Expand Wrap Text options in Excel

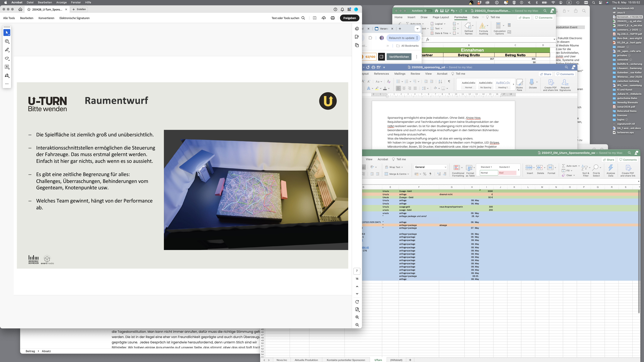click(402, 167)
